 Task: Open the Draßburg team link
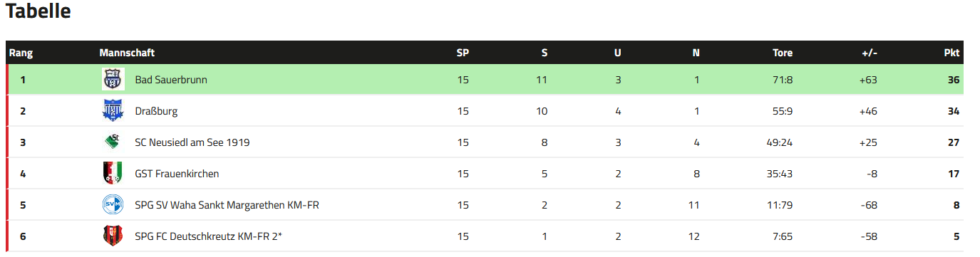pos(156,111)
